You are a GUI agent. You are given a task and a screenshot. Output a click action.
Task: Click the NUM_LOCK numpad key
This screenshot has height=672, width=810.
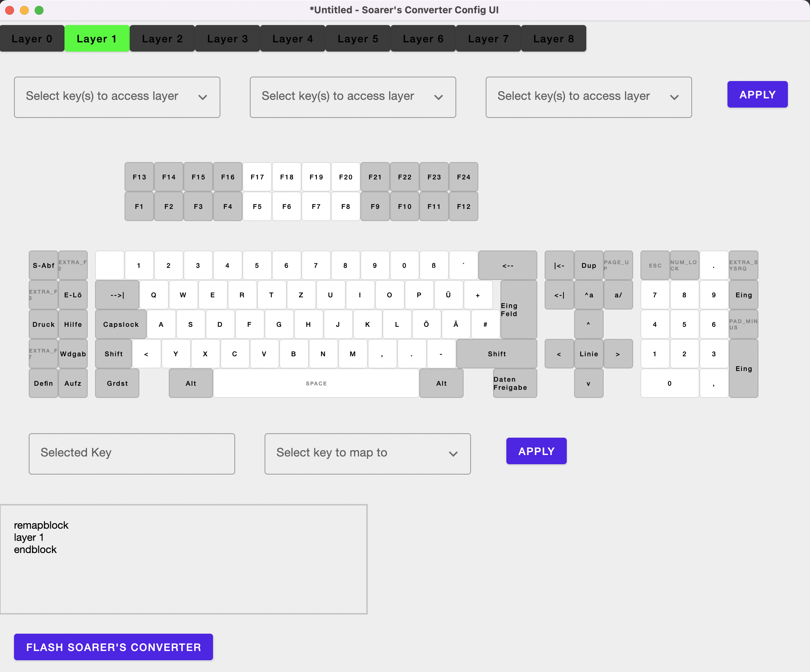pyautogui.click(x=684, y=265)
